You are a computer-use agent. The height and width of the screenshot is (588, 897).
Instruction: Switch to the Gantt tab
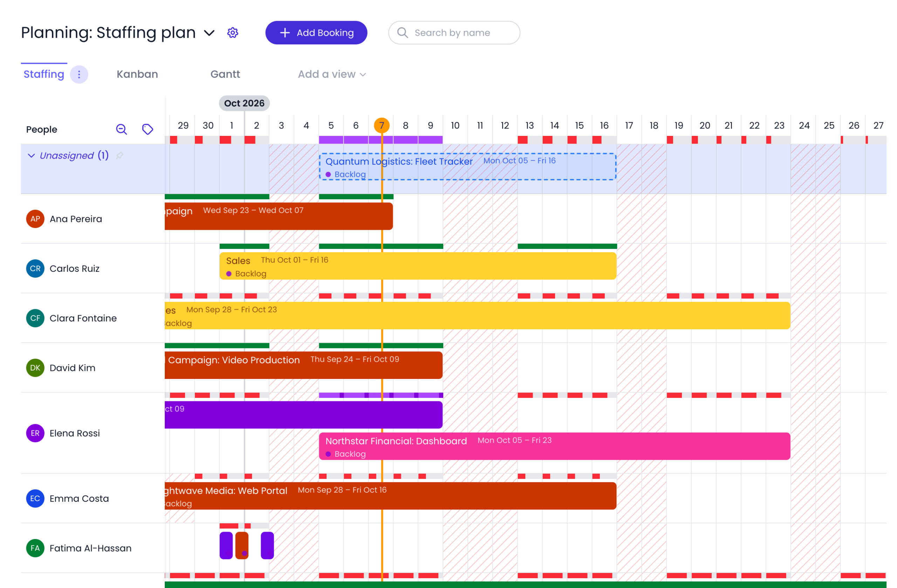(225, 74)
